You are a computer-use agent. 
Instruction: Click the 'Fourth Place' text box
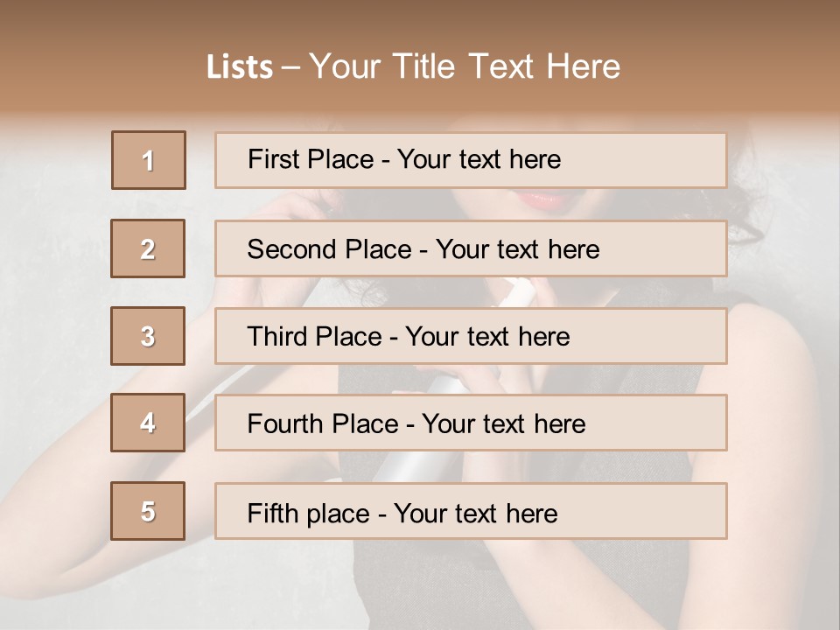click(471, 423)
